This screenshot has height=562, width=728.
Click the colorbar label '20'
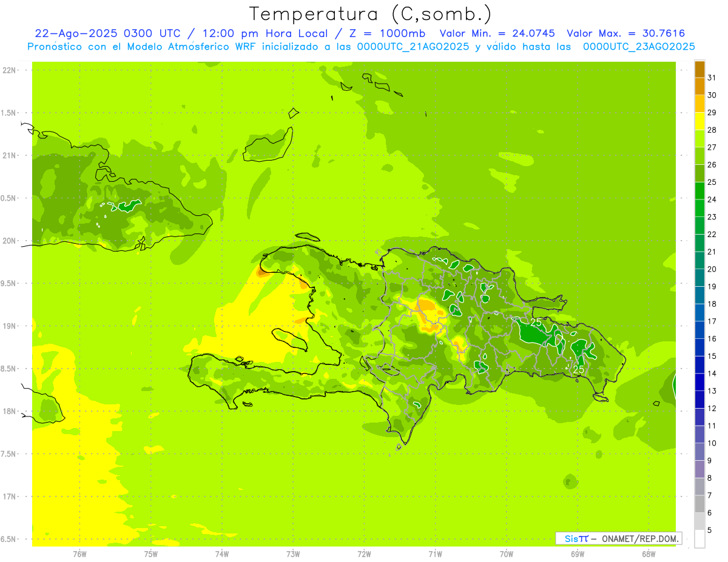tap(712, 269)
